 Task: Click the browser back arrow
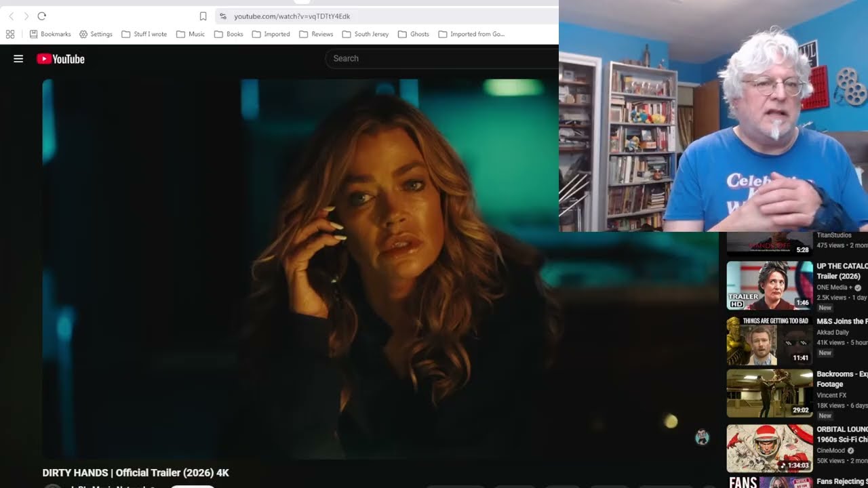12,16
